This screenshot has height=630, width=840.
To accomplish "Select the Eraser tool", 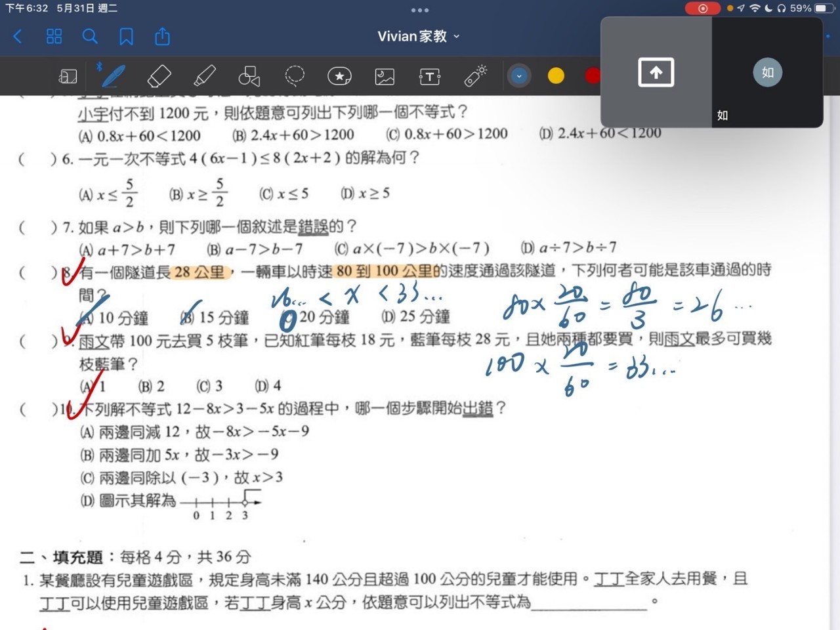I will pos(159,76).
